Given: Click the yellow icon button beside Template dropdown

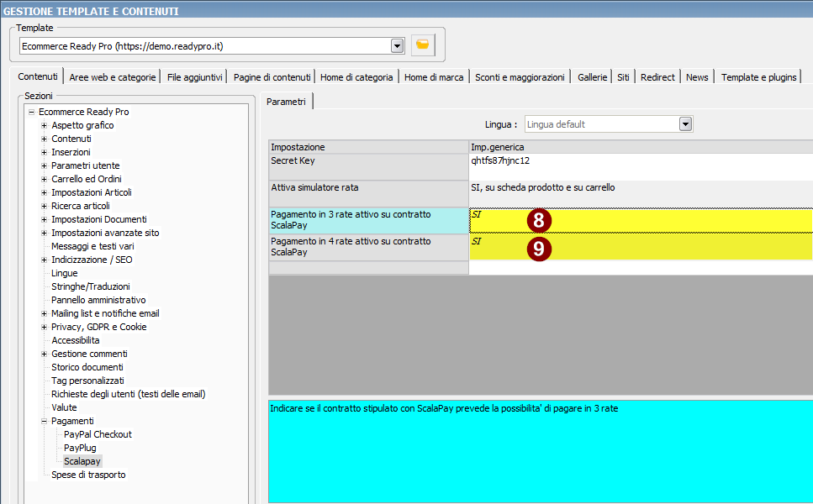Looking at the screenshot, I should 423,45.
